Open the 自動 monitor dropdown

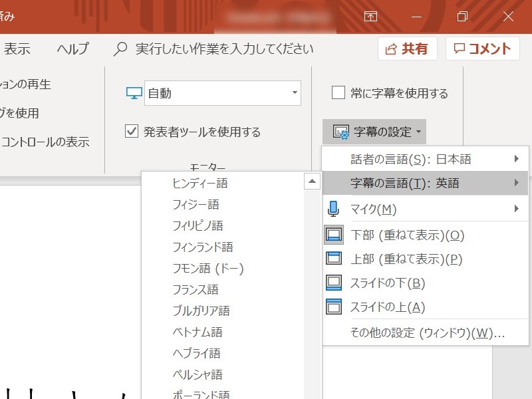pyautogui.click(x=294, y=93)
